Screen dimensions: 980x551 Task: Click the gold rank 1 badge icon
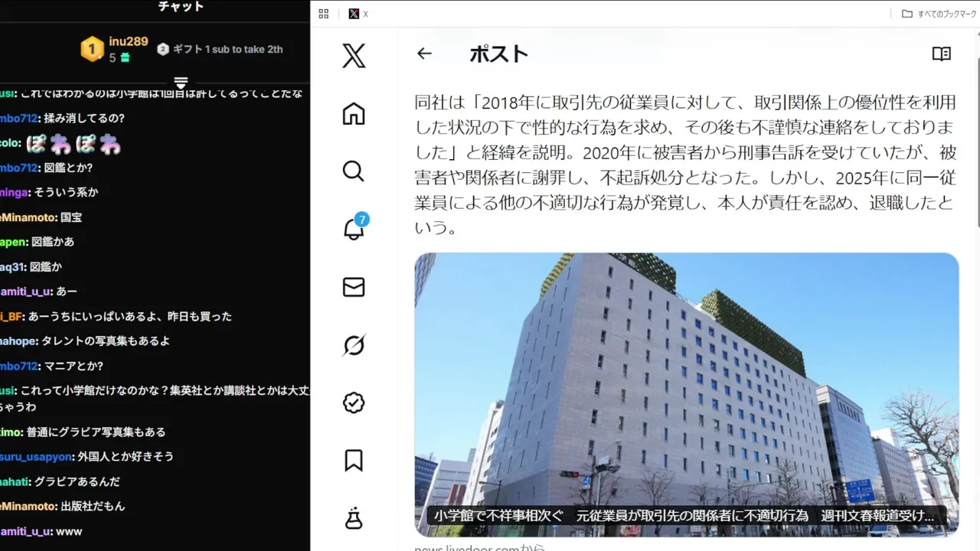[92, 50]
